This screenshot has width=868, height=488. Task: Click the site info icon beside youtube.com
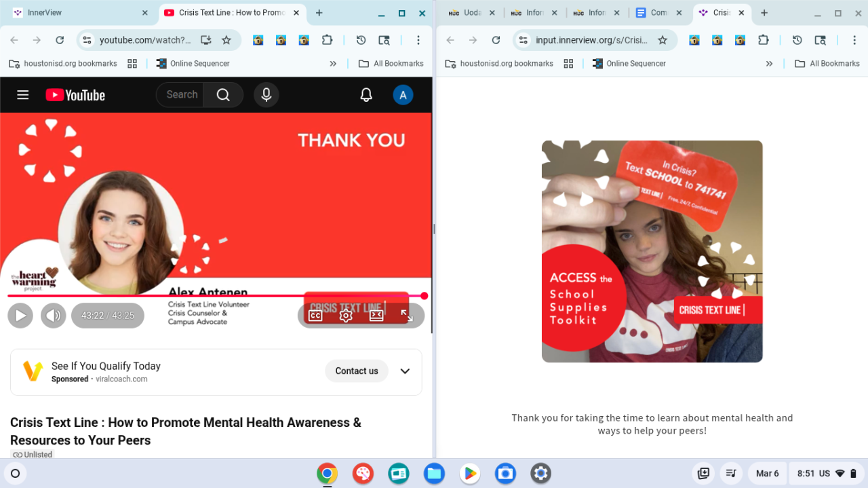click(x=87, y=40)
